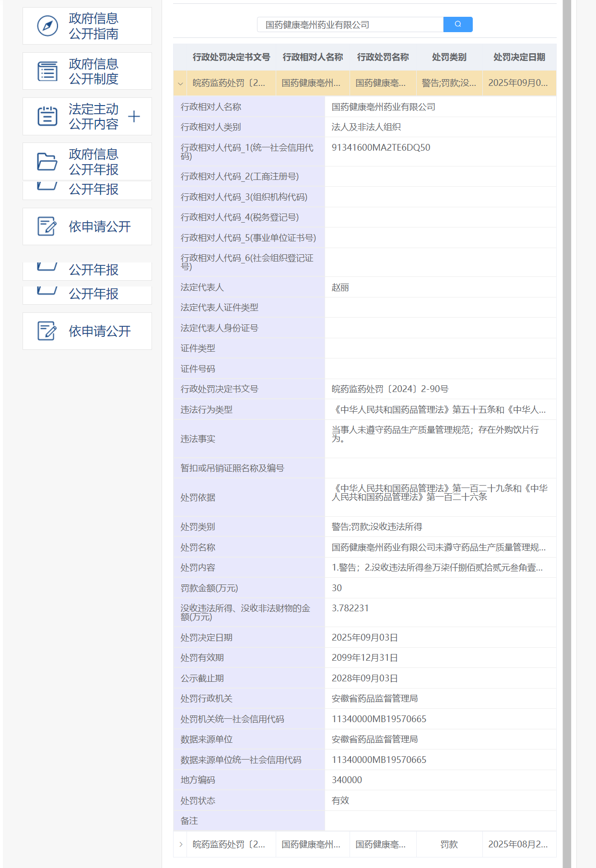This screenshot has width=596, height=868.
Task: Collapse the expanded 2025年09月 penalty row
Action: click(180, 83)
